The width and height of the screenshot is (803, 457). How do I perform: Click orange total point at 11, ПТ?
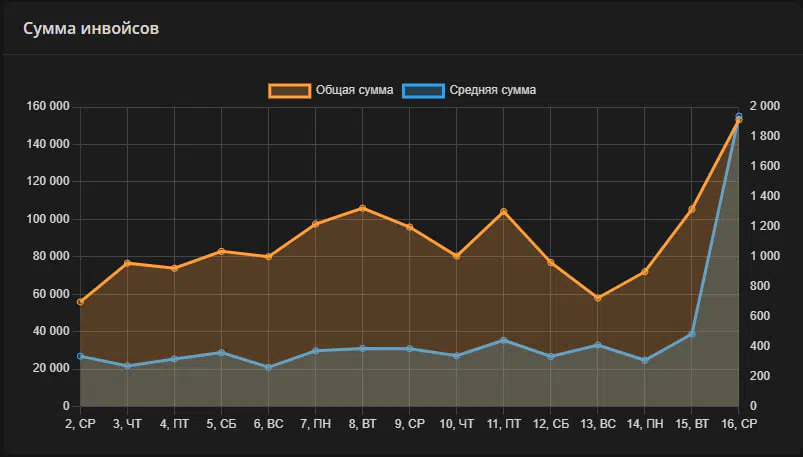pyautogui.click(x=503, y=212)
